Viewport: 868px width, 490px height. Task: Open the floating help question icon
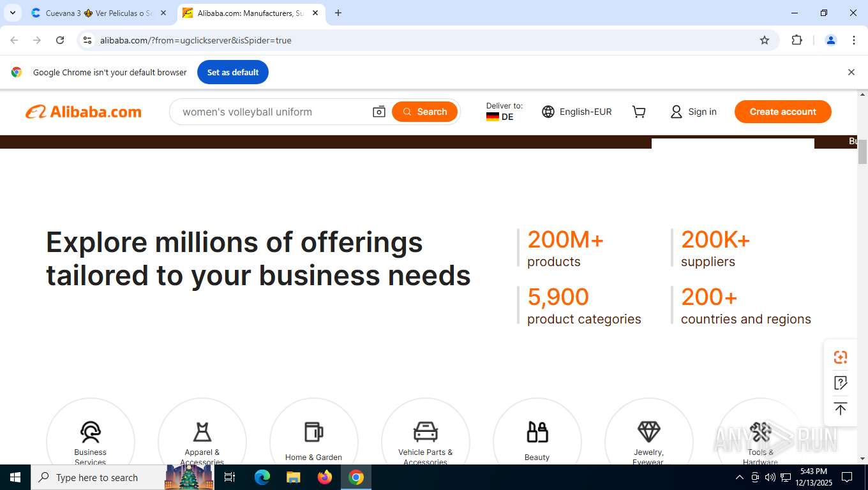coord(841,383)
